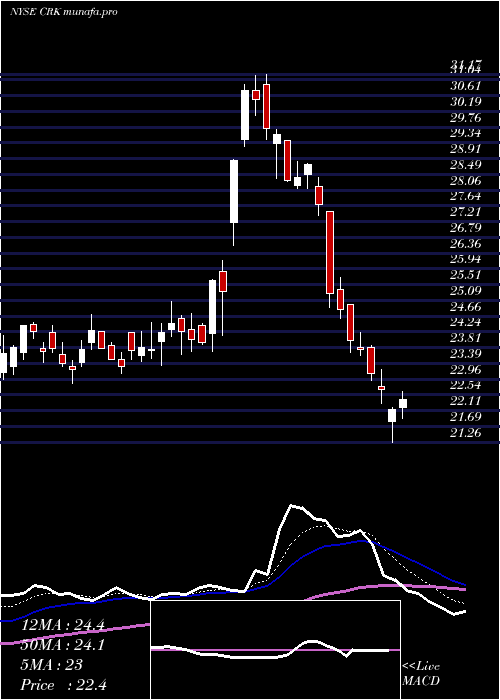Image resolution: width=500 pixels, height=700 pixels.
Task: Click the 23.81 price axis label
Action: [466, 338]
